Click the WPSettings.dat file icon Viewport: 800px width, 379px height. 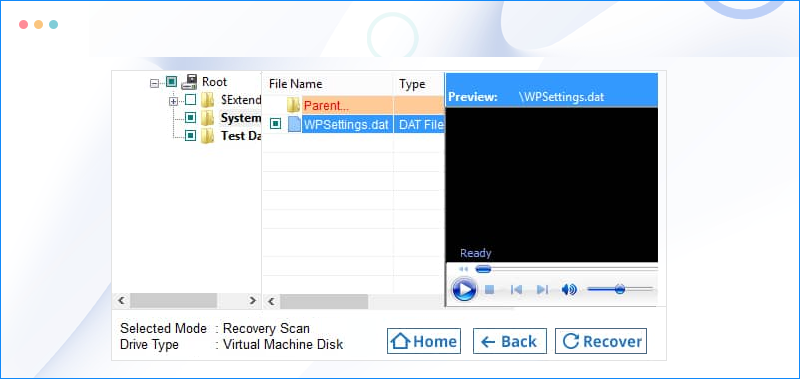294,124
